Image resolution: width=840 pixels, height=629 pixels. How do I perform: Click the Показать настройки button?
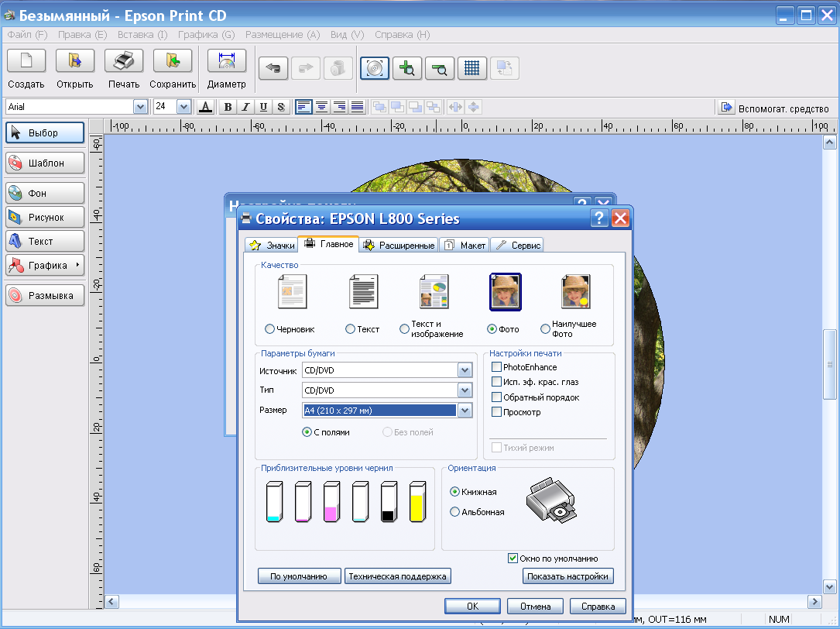[567, 576]
